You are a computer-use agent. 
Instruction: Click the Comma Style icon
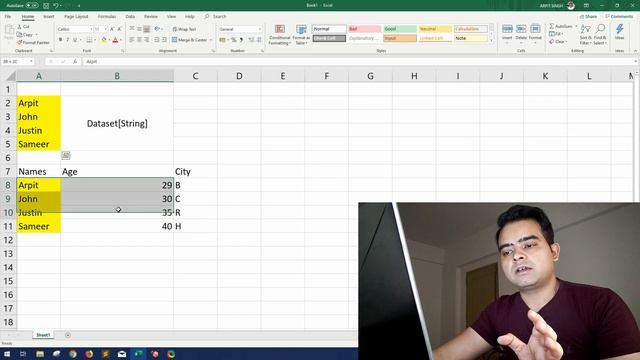tap(241, 40)
